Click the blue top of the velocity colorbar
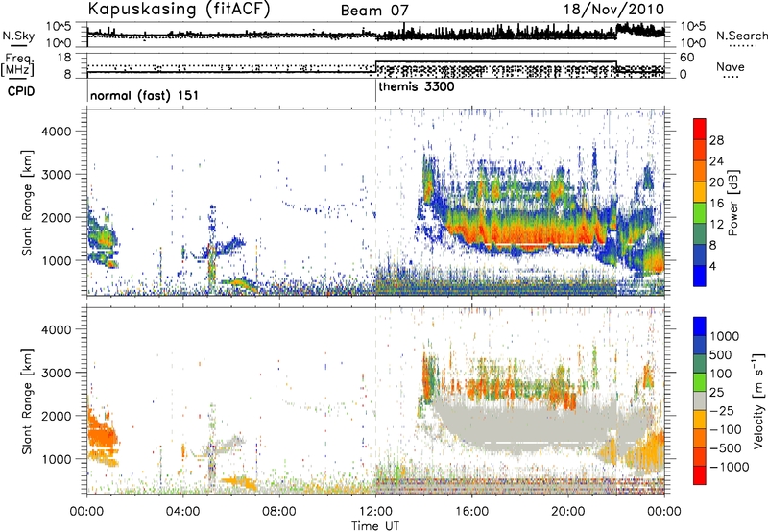The image size is (768, 532). tap(700, 326)
